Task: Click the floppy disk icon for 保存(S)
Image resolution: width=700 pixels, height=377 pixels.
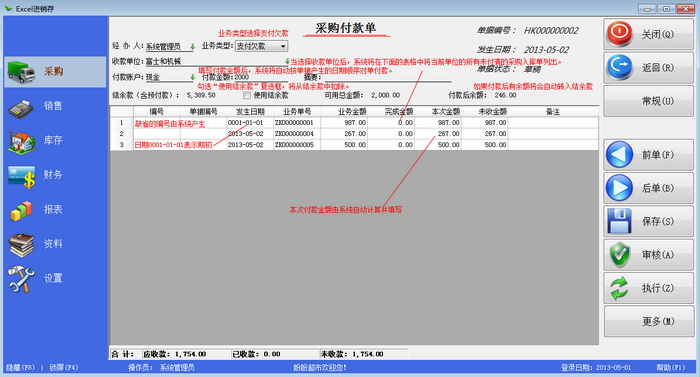Action: [x=619, y=221]
